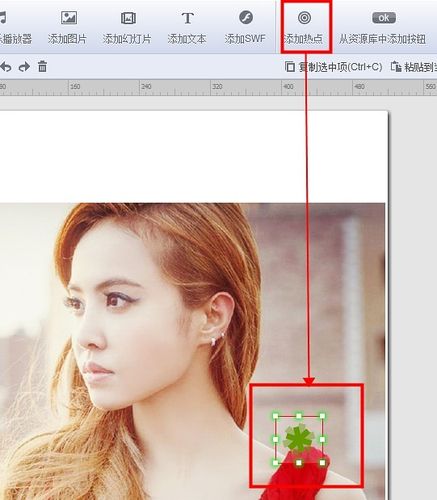Click the 粘贴 paste button
The image size is (437, 500).
413,67
